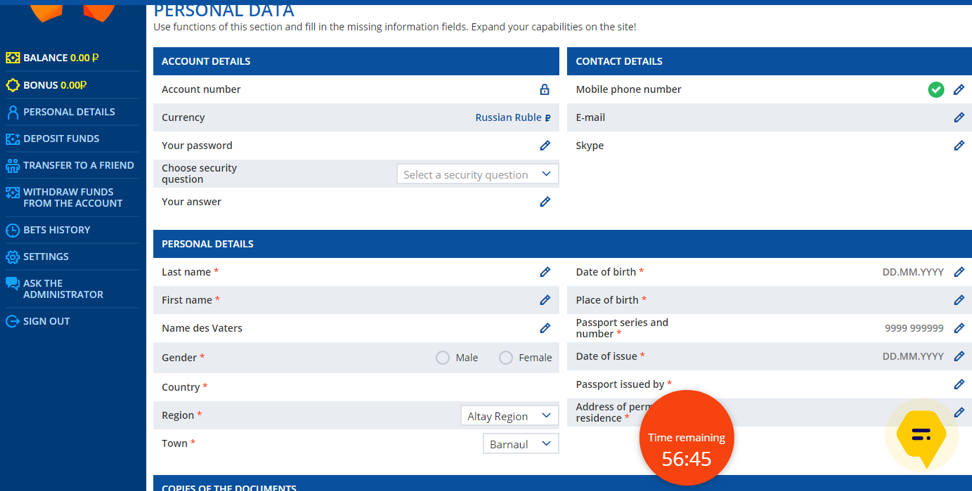Edit Date of birth pencil icon

coord(959,272)
